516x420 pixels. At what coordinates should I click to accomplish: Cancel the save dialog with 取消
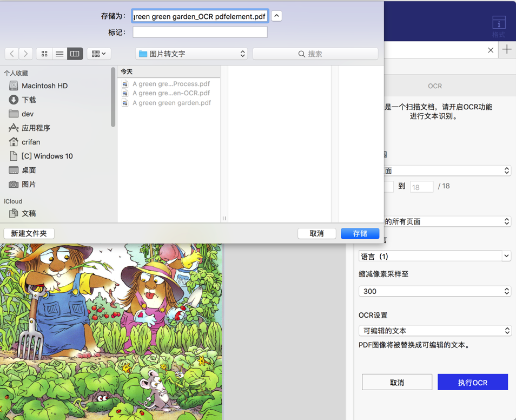coord(316,234)
